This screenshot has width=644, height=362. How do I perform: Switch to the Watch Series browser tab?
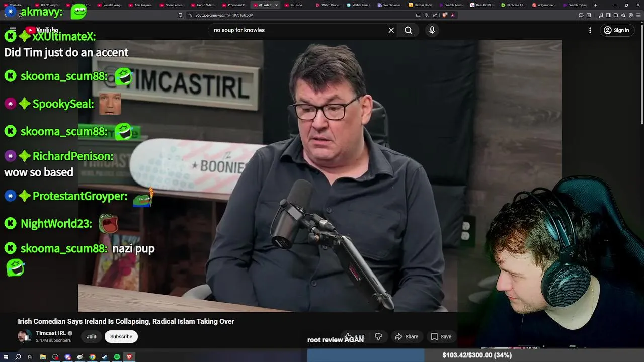coord(390,5)
